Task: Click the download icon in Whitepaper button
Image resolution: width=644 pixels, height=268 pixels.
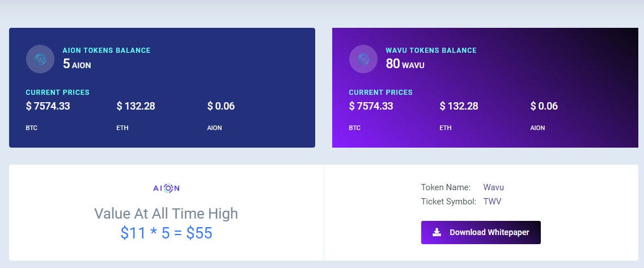Action: point(437,232)
